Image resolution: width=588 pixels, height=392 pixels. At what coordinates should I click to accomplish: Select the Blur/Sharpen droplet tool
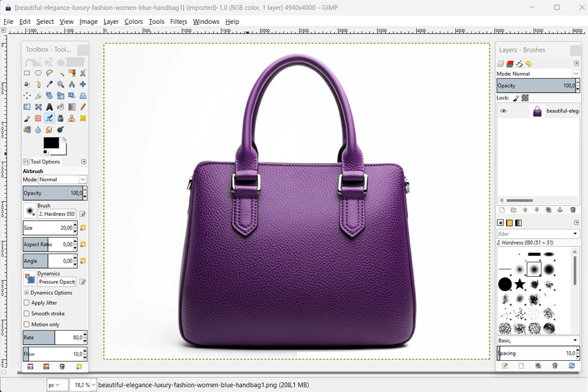coord(38,130)
